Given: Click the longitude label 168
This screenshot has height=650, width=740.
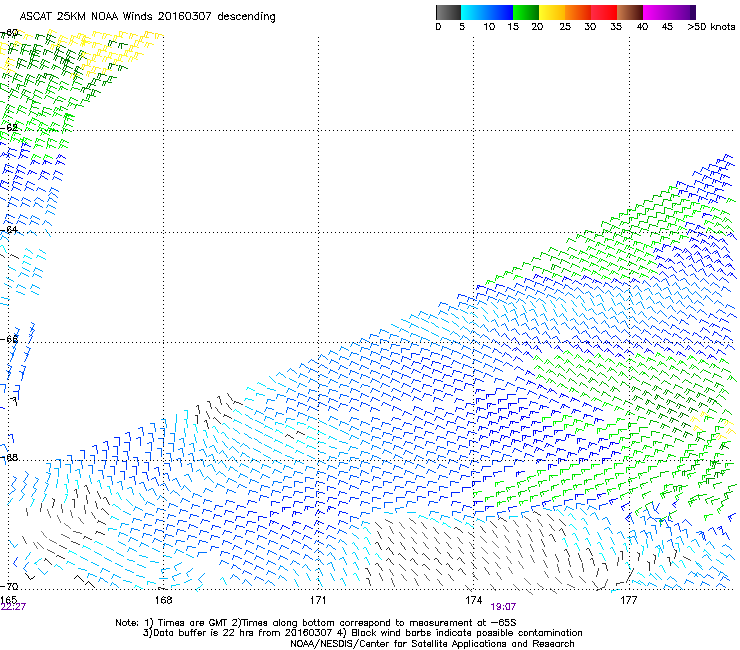Looking at the screenshot, I should pyautogui.click(x=163, y=600).
